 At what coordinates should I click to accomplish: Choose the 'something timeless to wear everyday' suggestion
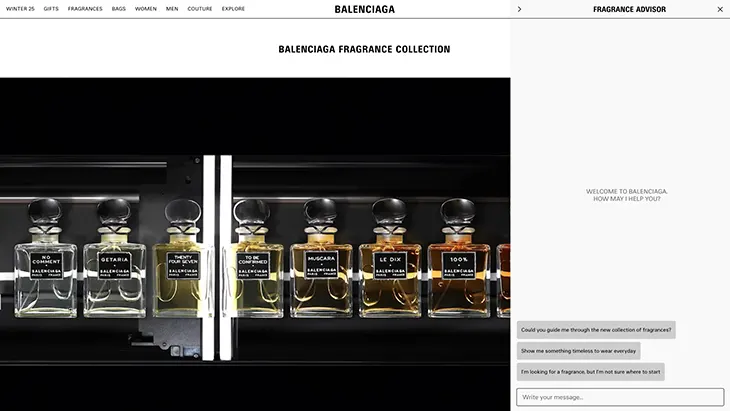pyautogui.click(x=578, y=351)
